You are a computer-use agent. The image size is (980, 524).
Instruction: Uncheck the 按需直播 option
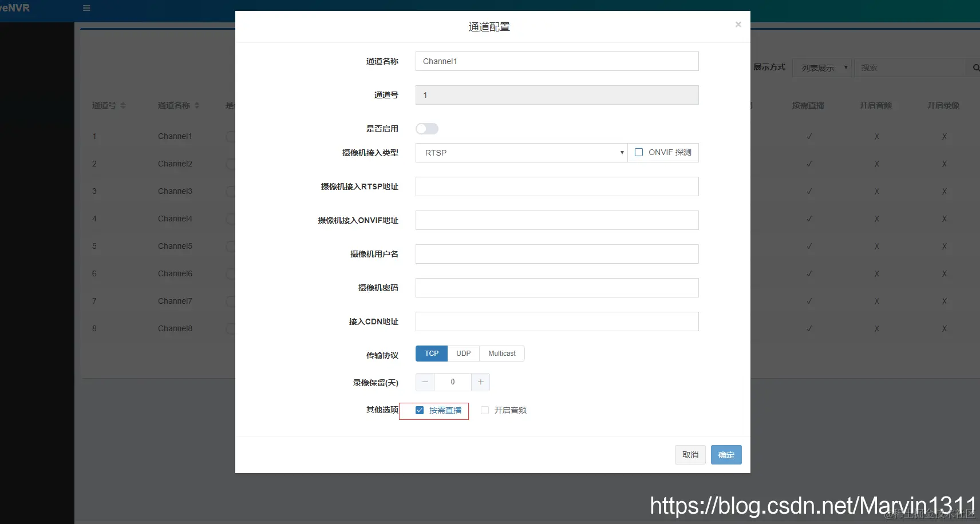tap(420, 410)
